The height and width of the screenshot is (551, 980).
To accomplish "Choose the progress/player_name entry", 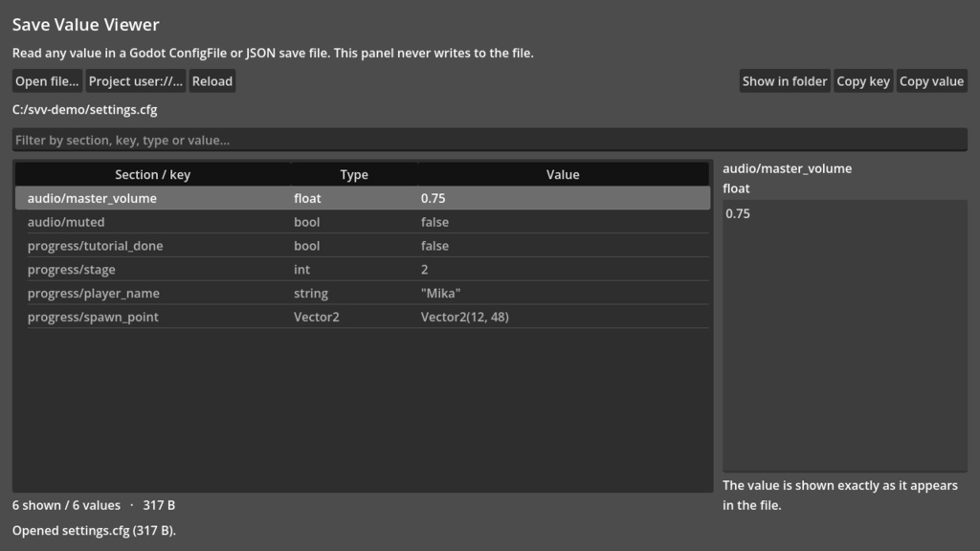I will pos(363,293).
